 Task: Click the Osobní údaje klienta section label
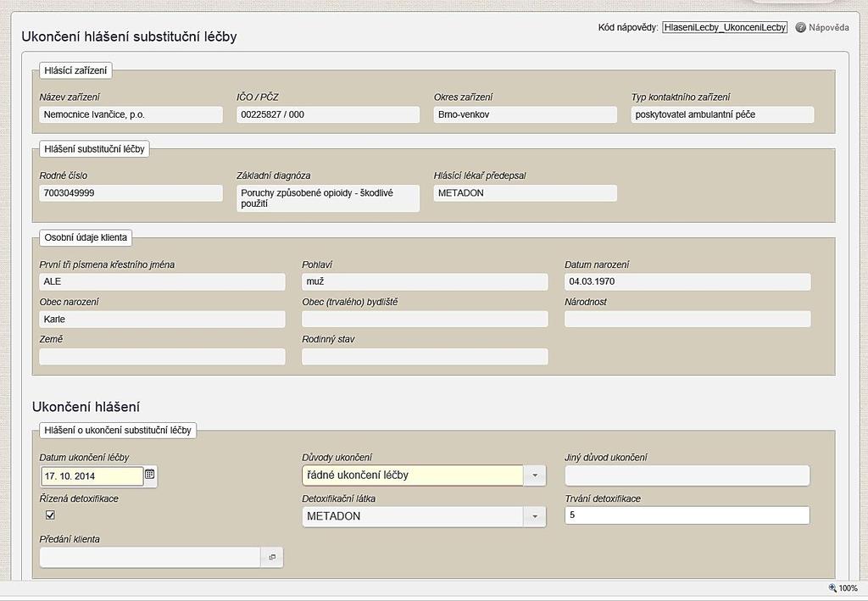tap(86, 237)
